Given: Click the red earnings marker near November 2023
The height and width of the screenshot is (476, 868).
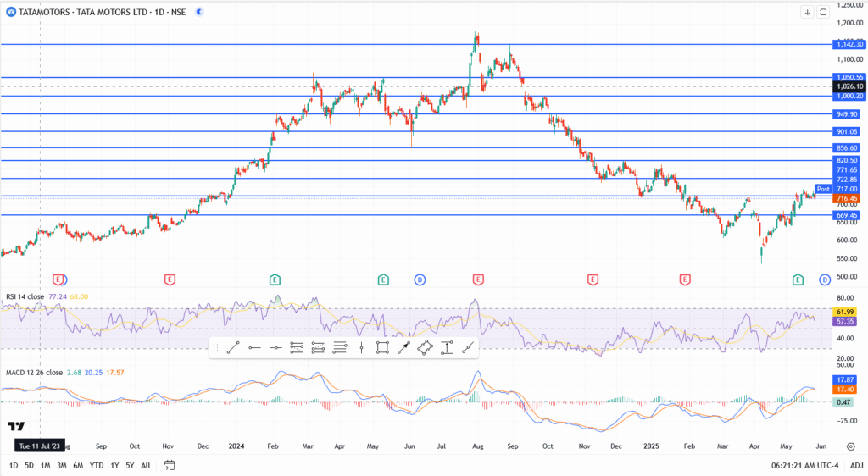Looking at the screenshot, I should [170, 280].
